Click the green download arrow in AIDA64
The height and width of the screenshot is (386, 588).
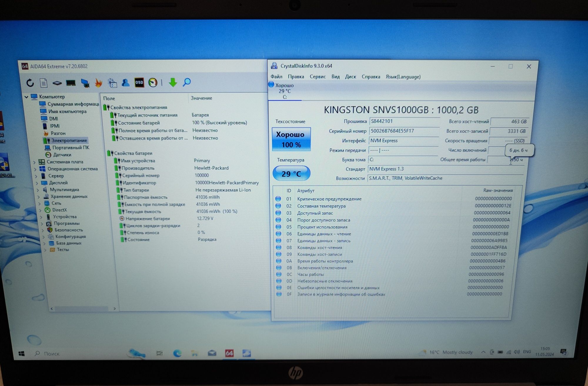coord(173,82)
